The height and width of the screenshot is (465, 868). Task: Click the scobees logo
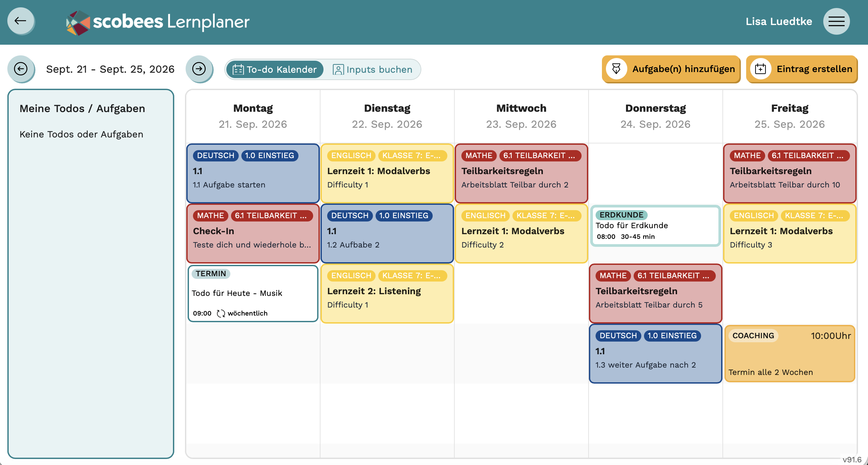point(157,22)
